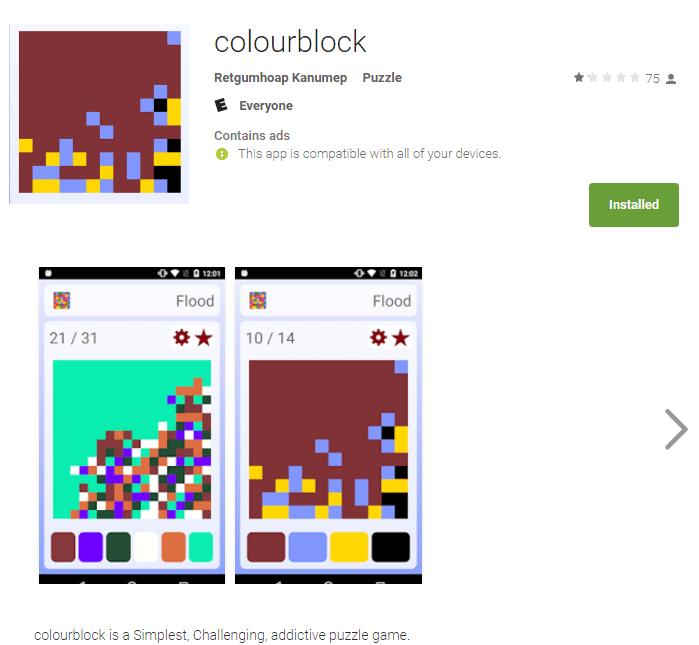The height and width of the screenshot is (645, 699).
Task: Click the gear icon in second screenshot
Action: [378, 338]
